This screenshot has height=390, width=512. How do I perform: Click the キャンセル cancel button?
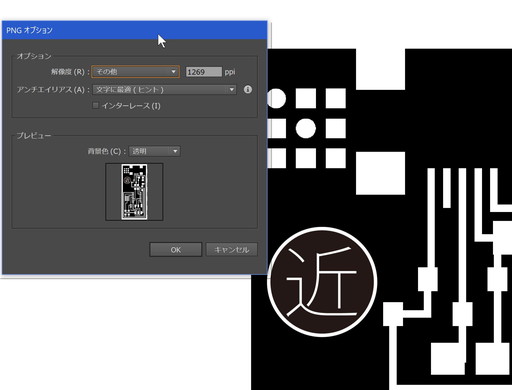click(x=232, y=249)
